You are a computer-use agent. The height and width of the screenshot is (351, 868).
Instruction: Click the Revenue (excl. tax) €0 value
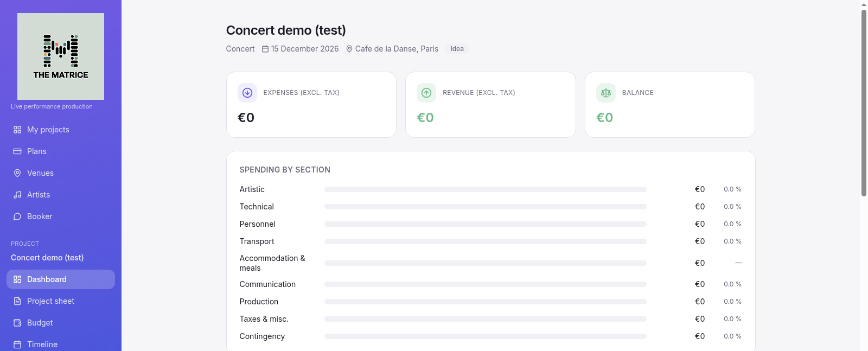425,118
